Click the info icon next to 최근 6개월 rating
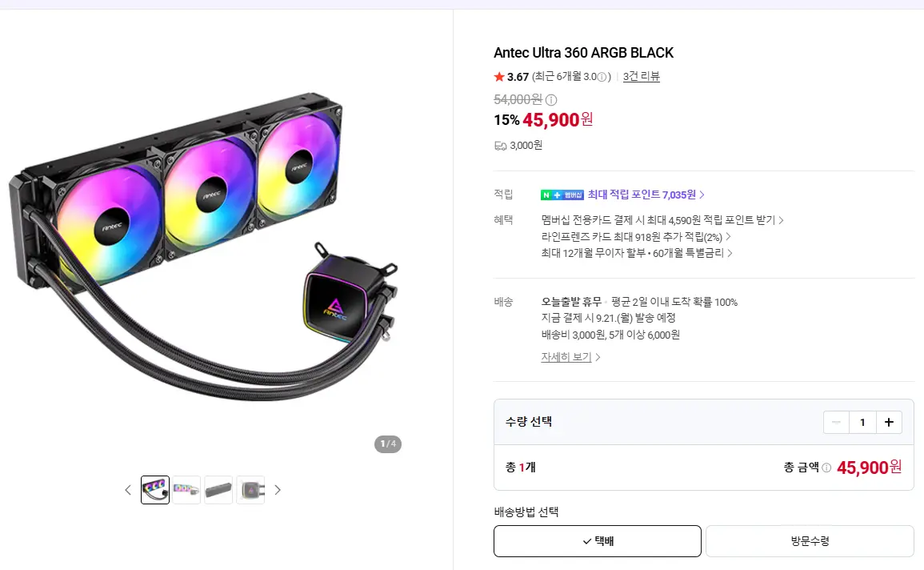 (602, 77)
